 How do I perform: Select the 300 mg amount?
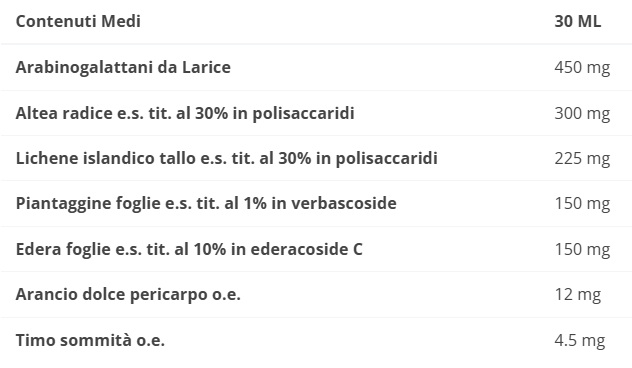pos(582,113)
